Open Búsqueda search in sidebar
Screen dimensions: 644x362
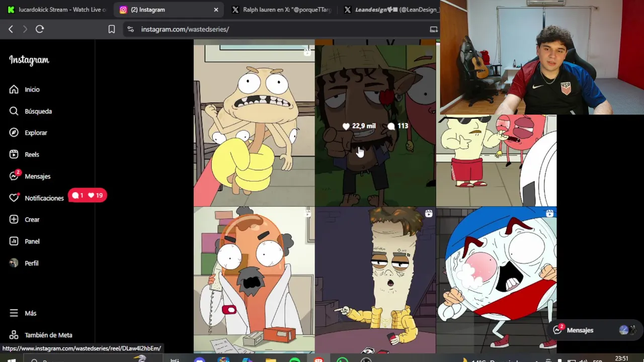pyautogui.click(x=30, y=111)
